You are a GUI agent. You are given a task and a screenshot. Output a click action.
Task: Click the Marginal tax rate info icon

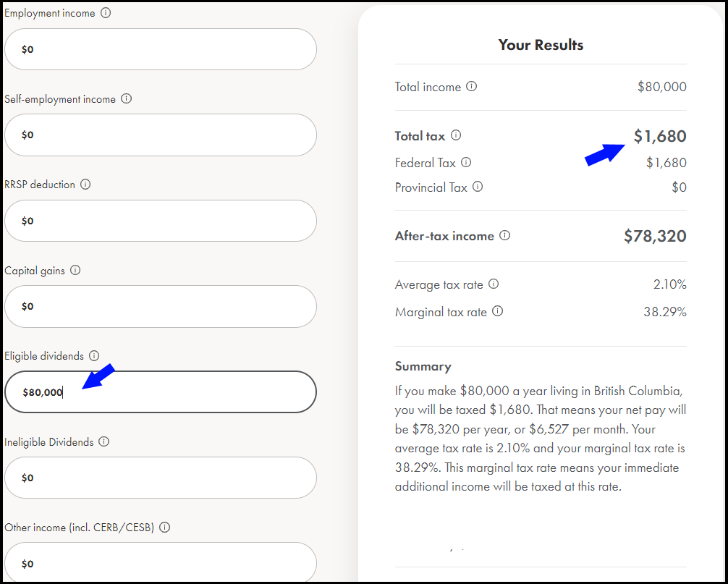click(x=497, y=311)
